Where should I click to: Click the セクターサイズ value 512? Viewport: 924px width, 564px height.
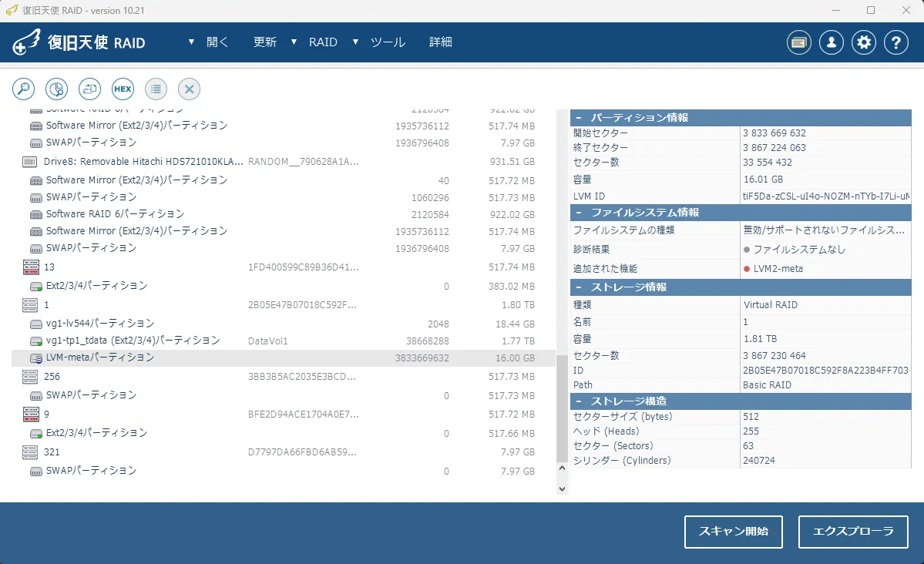point(751,417)
